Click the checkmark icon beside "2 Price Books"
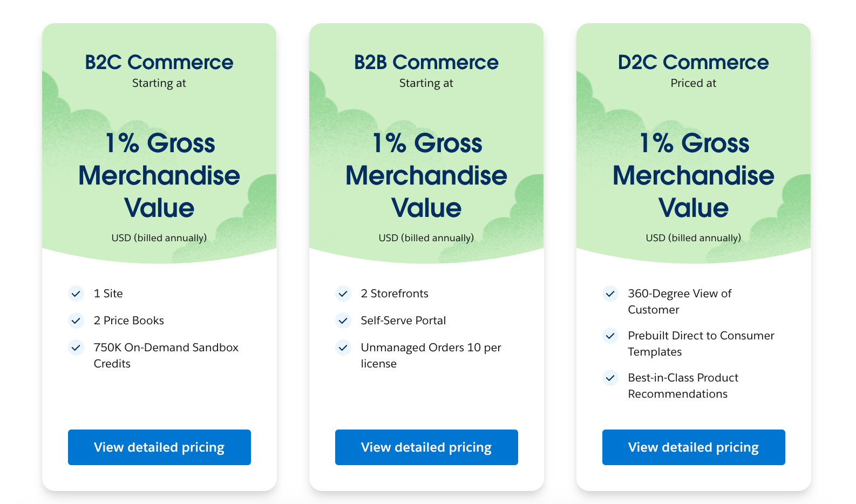This screenshot has height=504, width=856. pyautogui.click(x=76, y=321)
